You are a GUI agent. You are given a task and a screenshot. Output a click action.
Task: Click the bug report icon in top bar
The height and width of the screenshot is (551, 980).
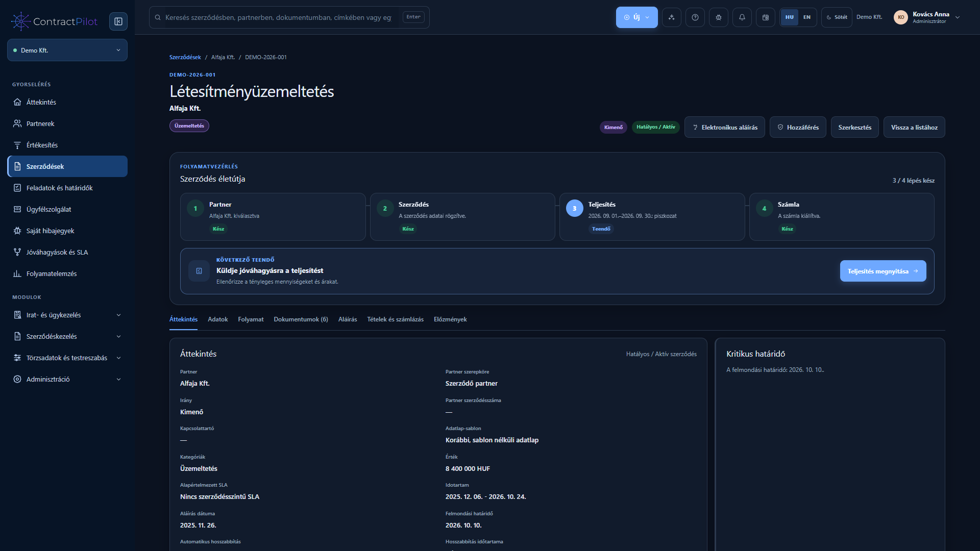click(x=719, y=17)
